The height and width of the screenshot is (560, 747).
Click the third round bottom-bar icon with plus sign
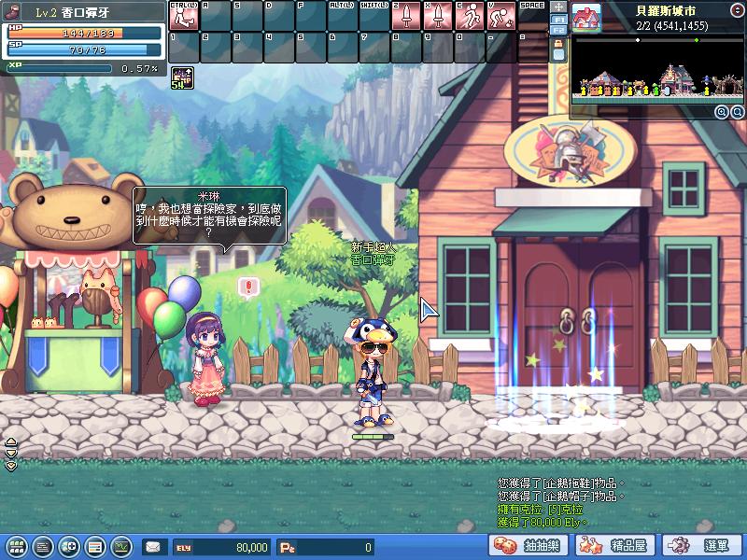tap(69, 546)
